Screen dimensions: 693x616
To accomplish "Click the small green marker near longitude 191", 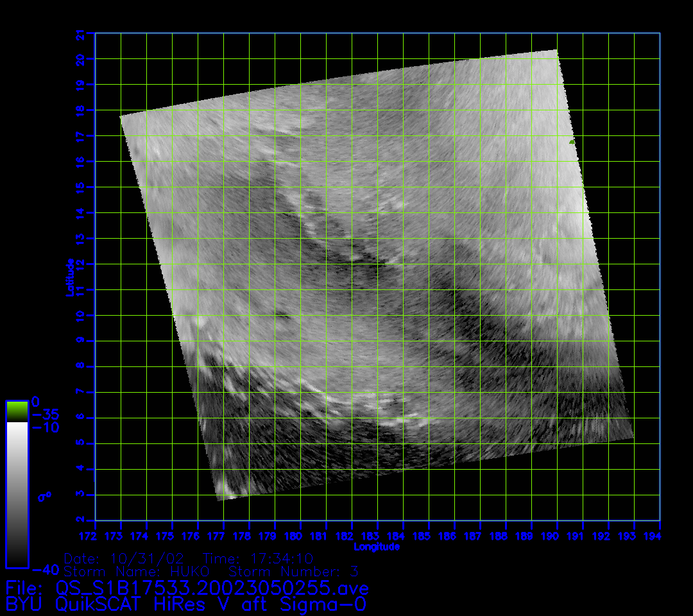I will coord(572,142).
